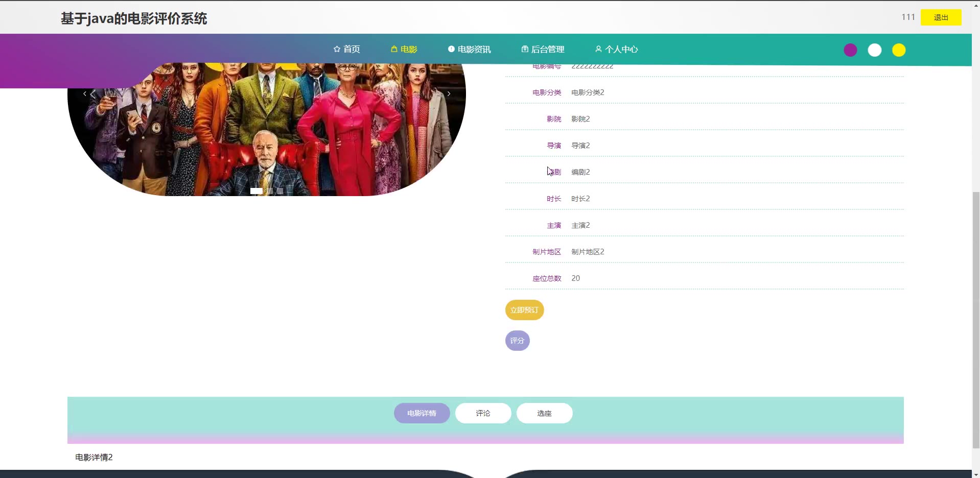Screen dimensions: 980x478
Task: Click the 制片地区2 region value
Action: [x=588, y=252]
